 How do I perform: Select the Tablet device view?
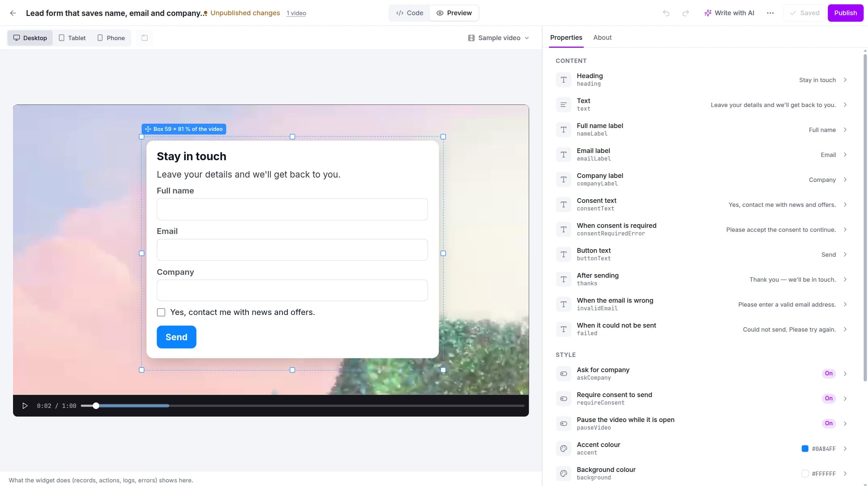click(72, 38)
